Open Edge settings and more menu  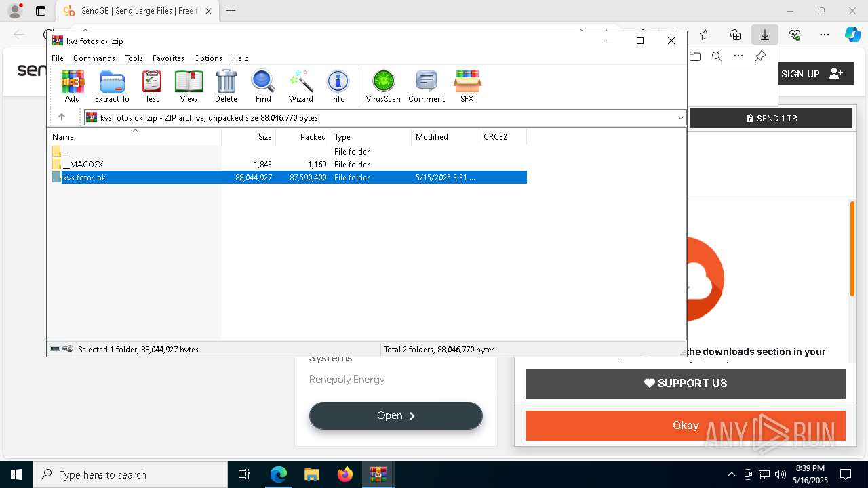(x=825, y=35)
